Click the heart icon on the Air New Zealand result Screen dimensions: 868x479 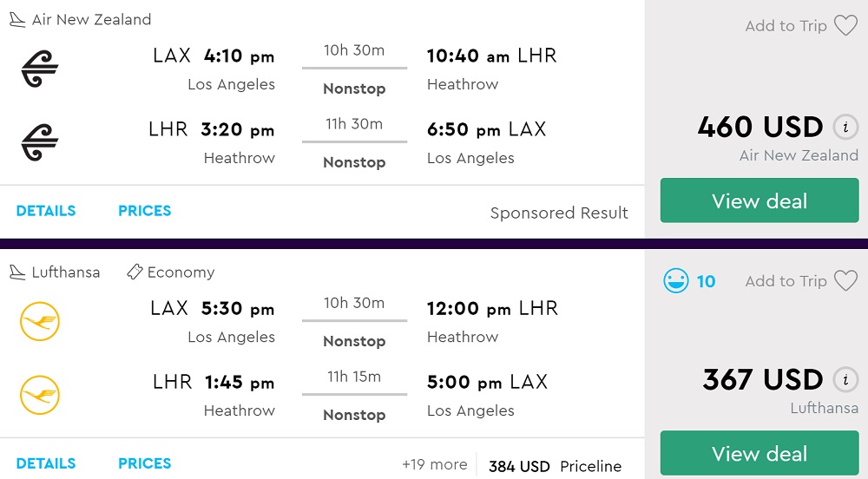[x=845, y=26]
